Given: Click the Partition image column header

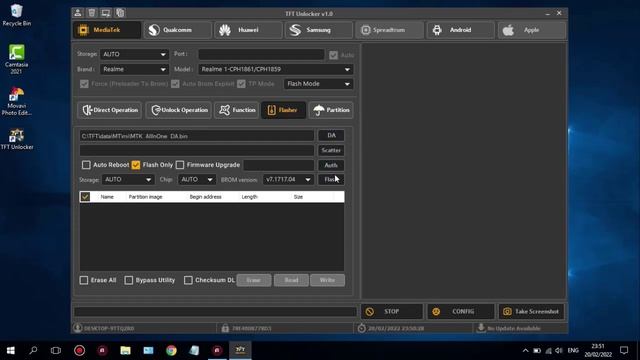Looking at the screenshot, I should pyautogui.click(x=145, y=197).
